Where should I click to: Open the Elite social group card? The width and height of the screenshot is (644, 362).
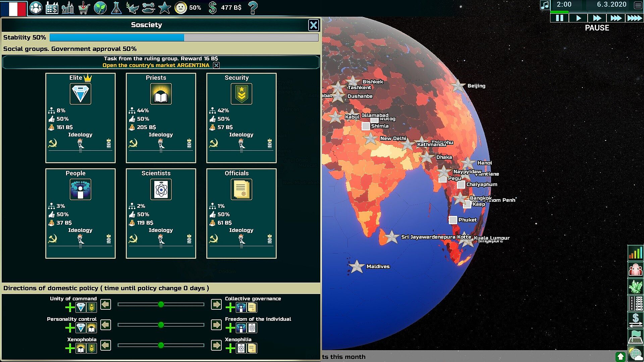(x=80, y=118)
